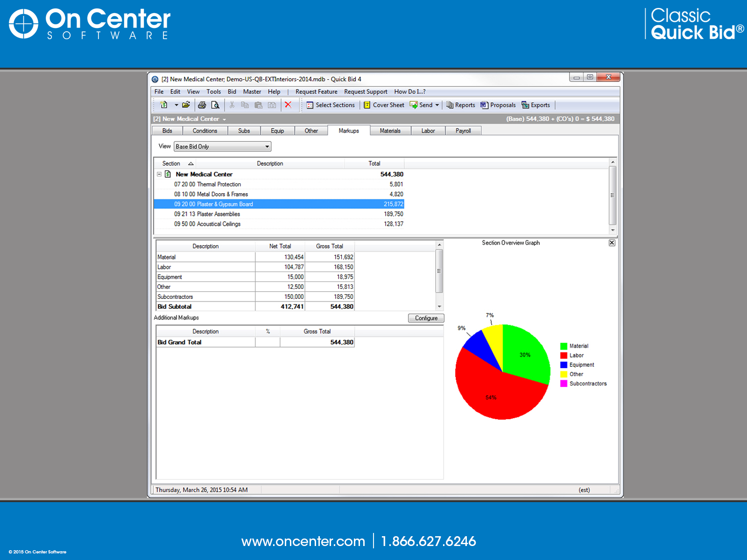Open the Select Sections dialog
Screen dimensions: 747x560
[x=331, y=105]
